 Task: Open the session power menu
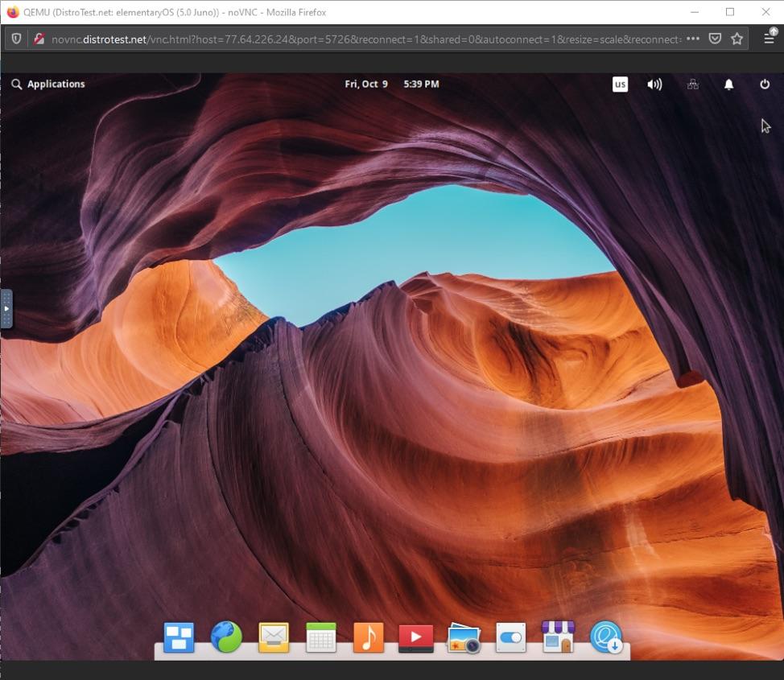coord(765,84)
